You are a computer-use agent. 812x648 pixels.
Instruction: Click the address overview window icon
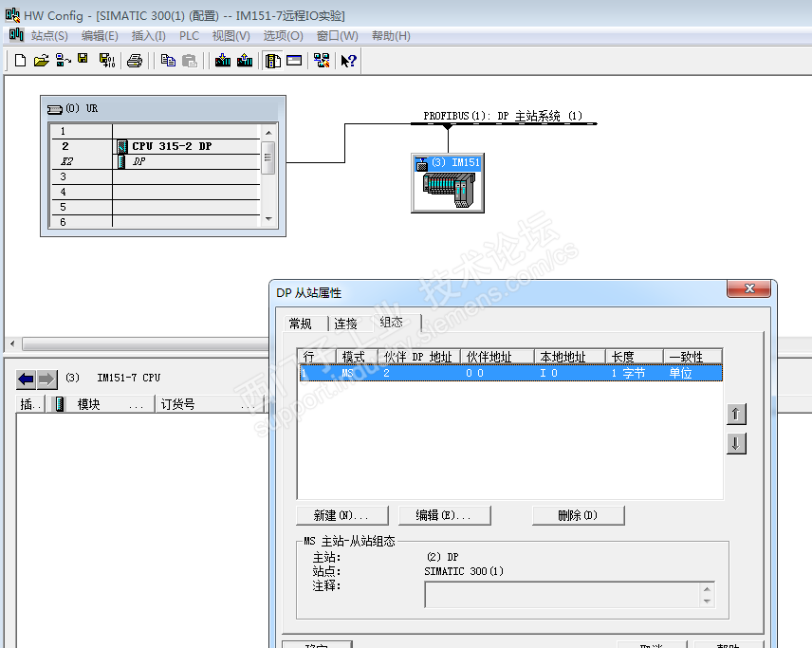pyautogui.click(x=294, y=61)
